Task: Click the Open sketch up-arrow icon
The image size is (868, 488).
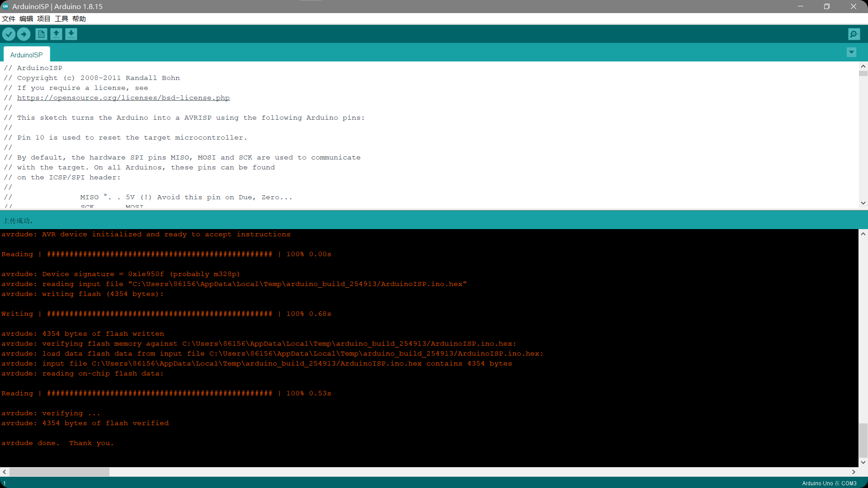Action: pos(56,34)
